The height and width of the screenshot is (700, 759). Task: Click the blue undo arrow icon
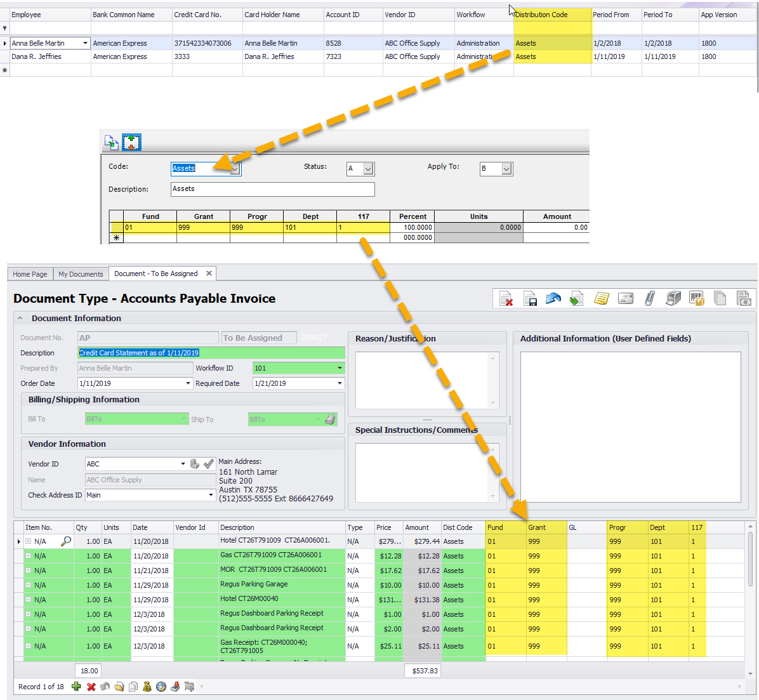tap(553, 298)
